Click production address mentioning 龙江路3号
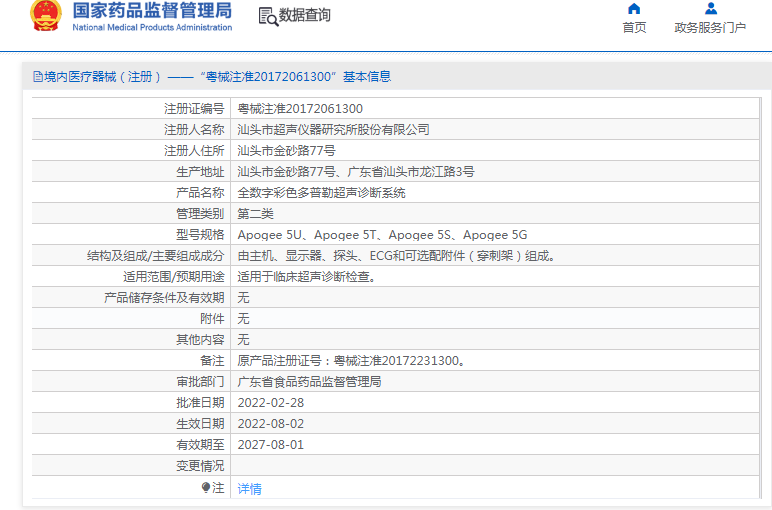 click(355, 172)
